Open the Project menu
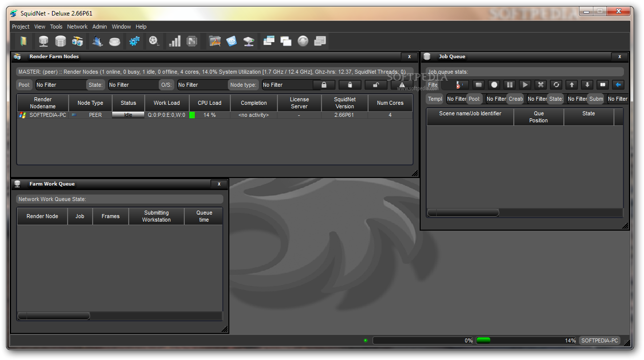Viewport: 644px width, 360px height. tap(21, 27)
